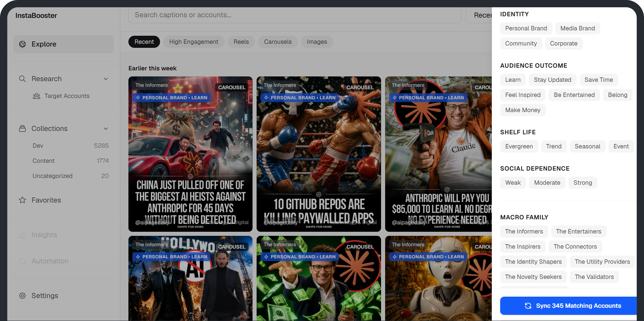
Task: Select The Validators macro family chip
Action: coord(594,277)
